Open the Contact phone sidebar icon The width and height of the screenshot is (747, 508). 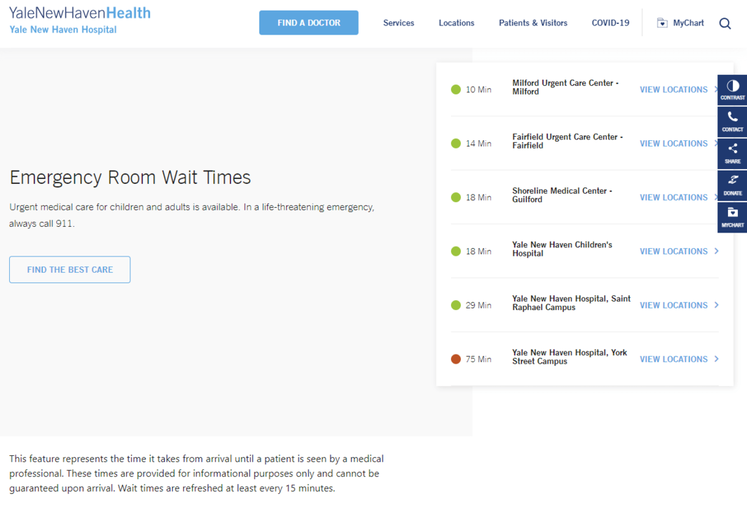coord(732,122)
